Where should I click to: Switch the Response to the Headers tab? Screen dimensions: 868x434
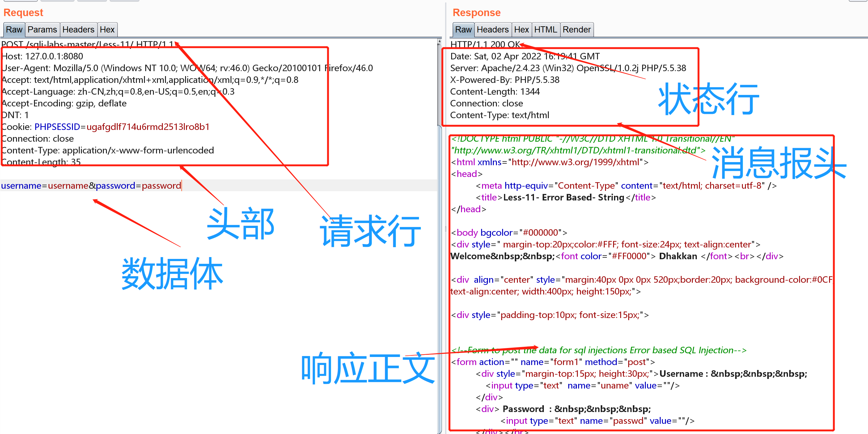(493, 30)
